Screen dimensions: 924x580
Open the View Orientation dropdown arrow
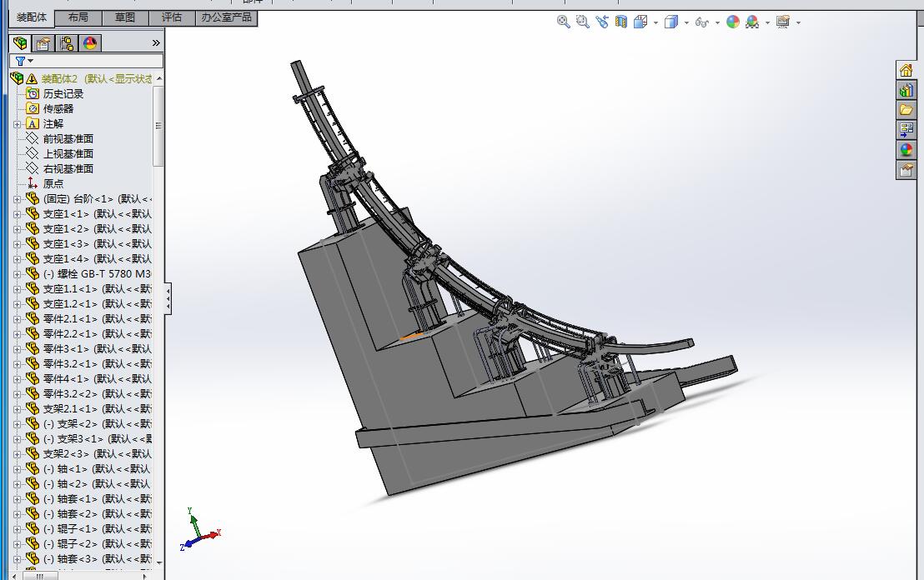[655, 23]
